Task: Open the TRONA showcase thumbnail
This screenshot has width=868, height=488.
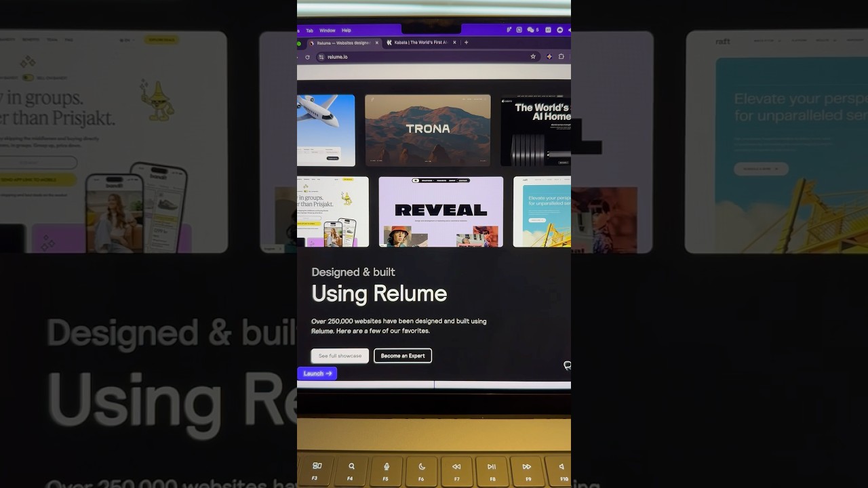Action: [427, 130]
